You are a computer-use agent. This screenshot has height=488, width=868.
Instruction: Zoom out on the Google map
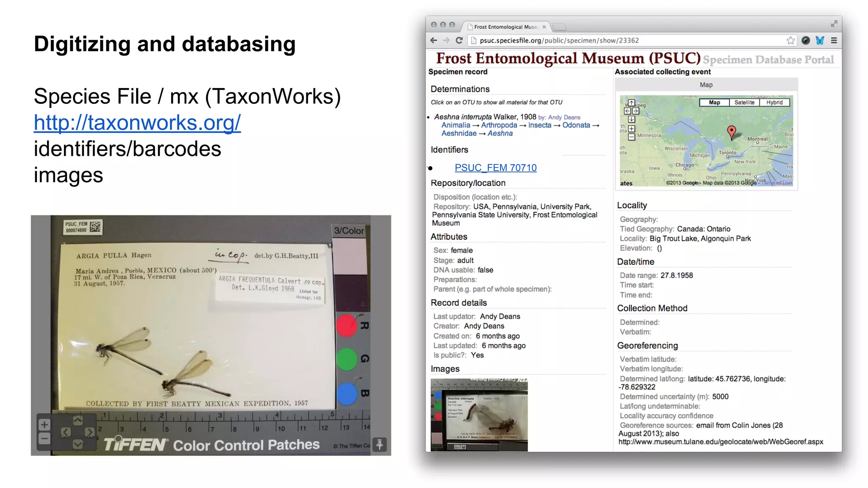pos(632,137)
